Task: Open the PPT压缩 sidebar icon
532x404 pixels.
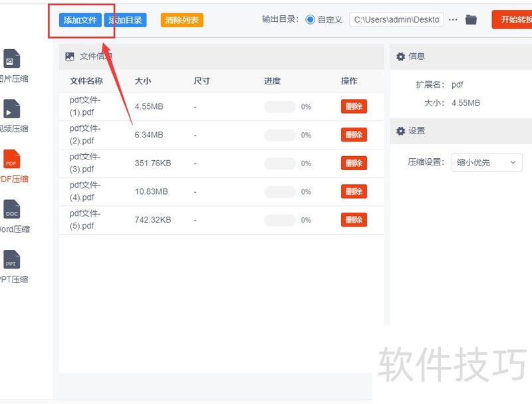Action: 12,260
